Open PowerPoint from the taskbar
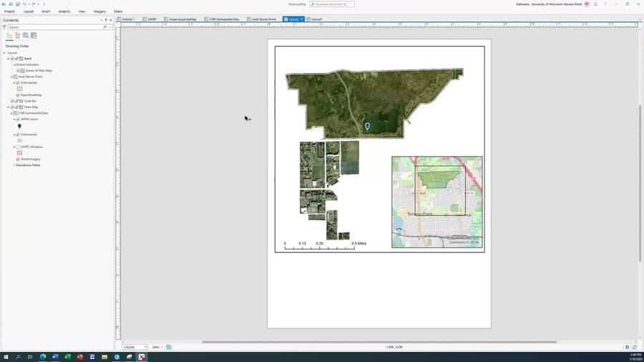 [79, 357]
